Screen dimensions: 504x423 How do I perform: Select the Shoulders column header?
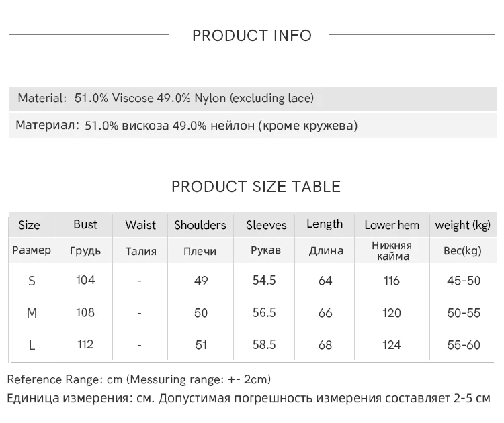[x=200, y=225]
